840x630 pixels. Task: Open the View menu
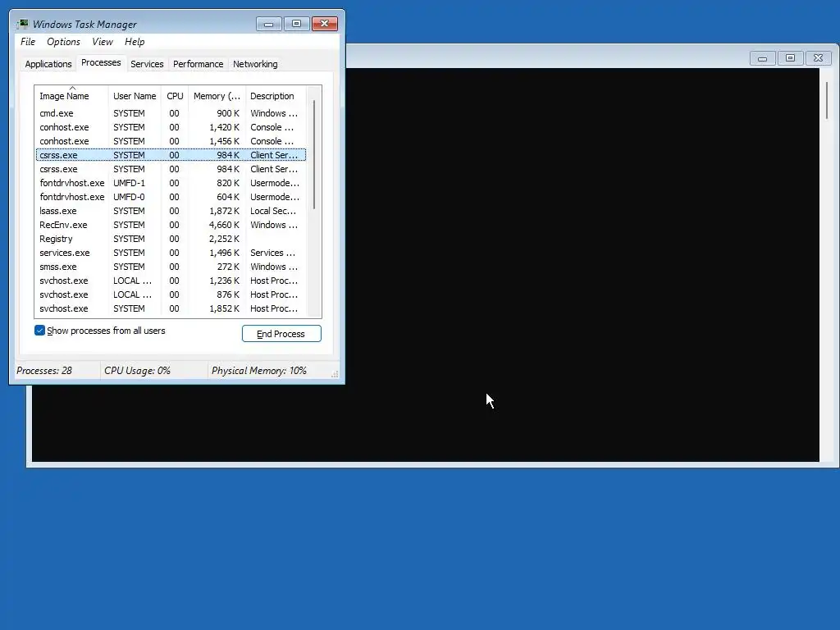coord(103,42)
